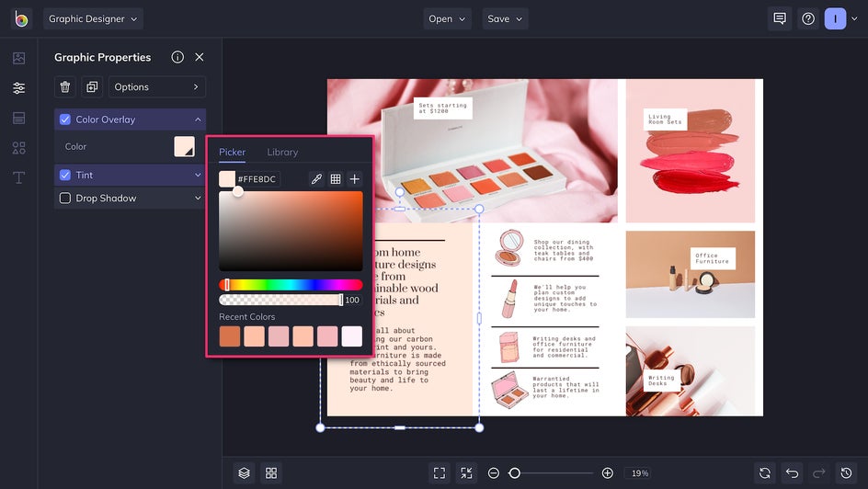Open the Templates sidebar icon
This screenshot has width=868, height=489.
(x=18, y=118)
